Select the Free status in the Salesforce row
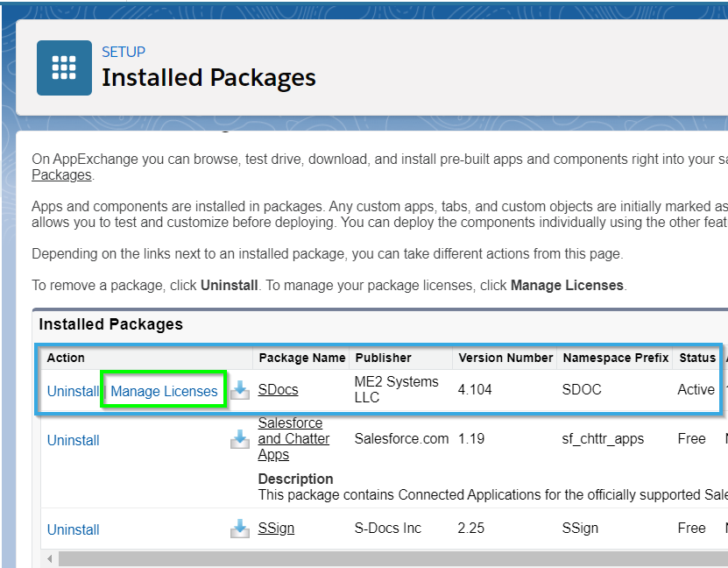 [691, 438]
